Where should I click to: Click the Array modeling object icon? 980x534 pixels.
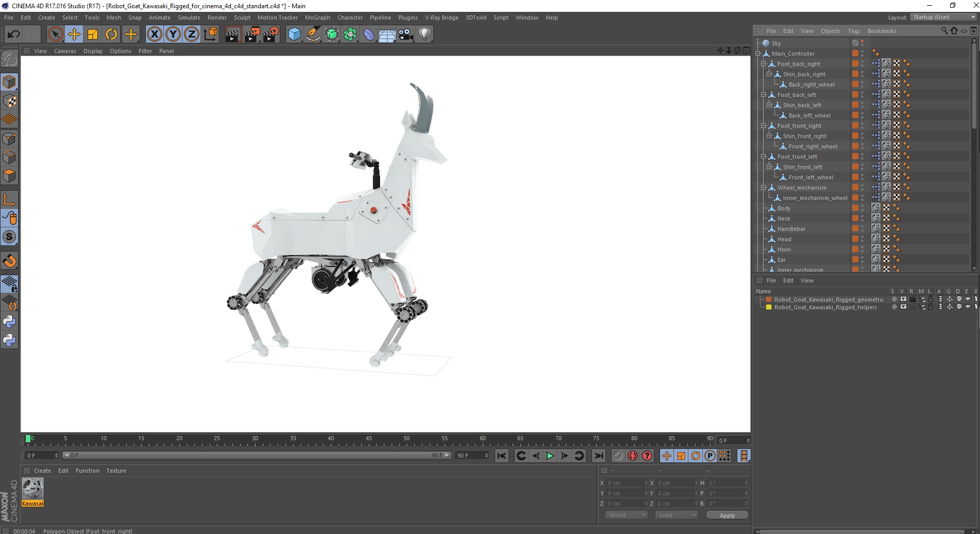point(350,35)
